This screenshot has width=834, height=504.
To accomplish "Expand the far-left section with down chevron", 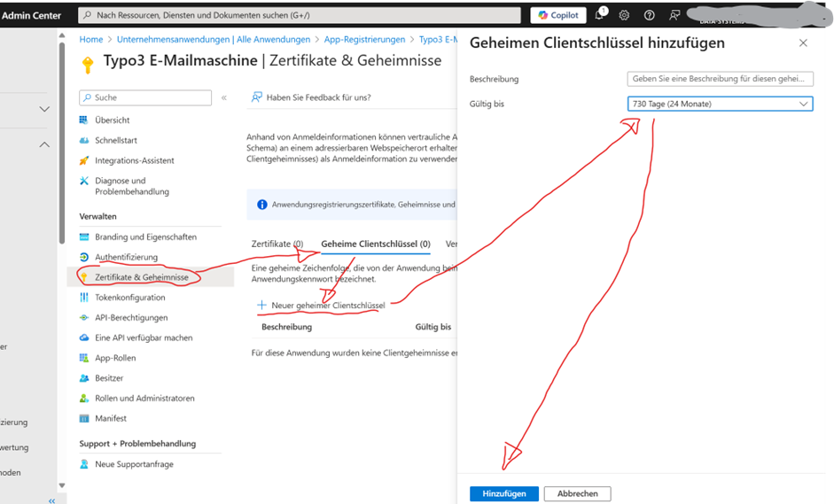I will tap(44, 109).
